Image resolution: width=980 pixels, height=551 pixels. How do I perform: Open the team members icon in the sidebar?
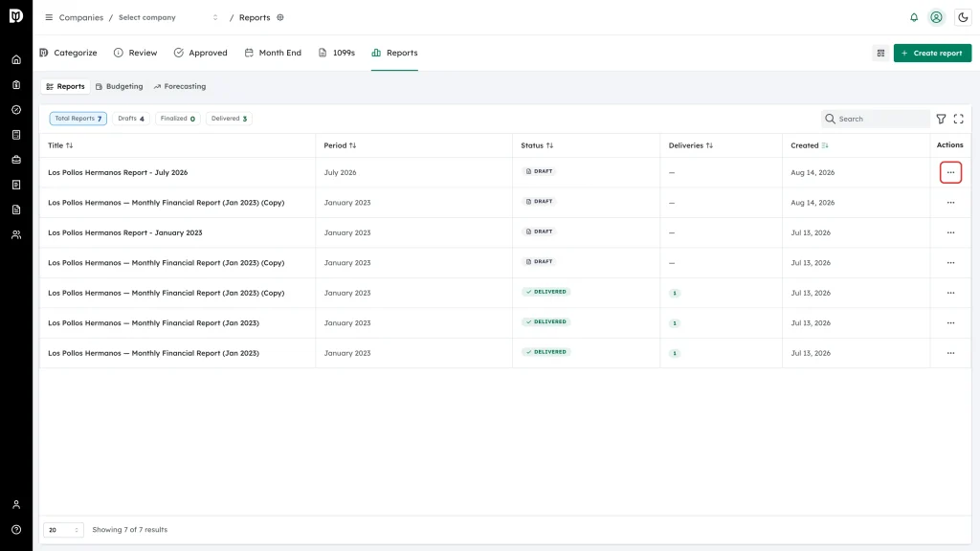click(x=16, y=235)
